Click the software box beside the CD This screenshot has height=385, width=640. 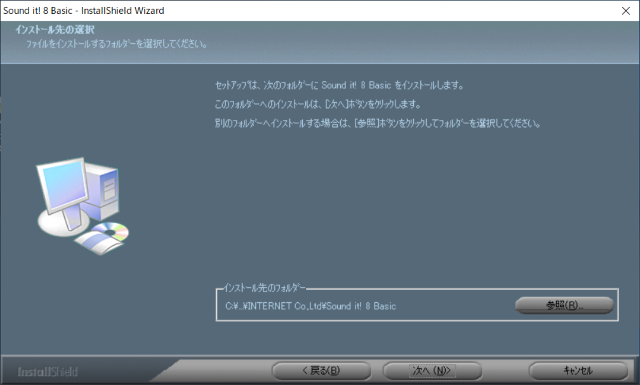pyautogui.click(x=98, y=243)
